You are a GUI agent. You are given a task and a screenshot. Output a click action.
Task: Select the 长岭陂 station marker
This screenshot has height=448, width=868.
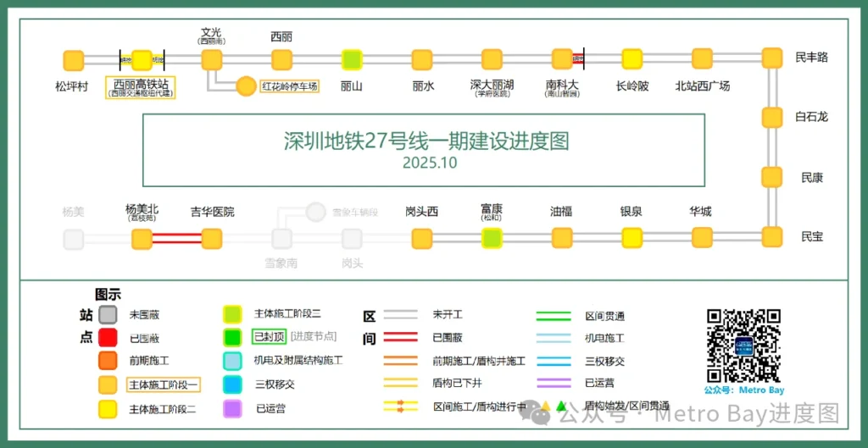pyautogui.click(x=632, y=59)
